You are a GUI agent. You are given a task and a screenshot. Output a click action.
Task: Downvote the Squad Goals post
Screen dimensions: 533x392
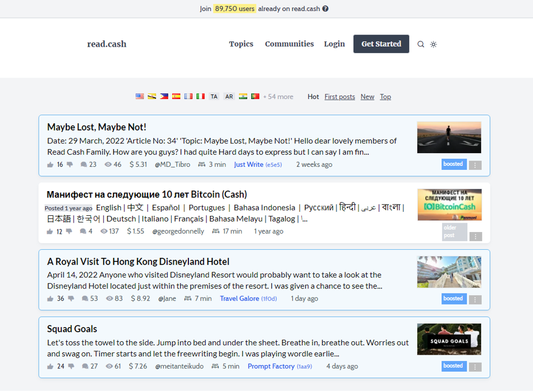point(71,366)
